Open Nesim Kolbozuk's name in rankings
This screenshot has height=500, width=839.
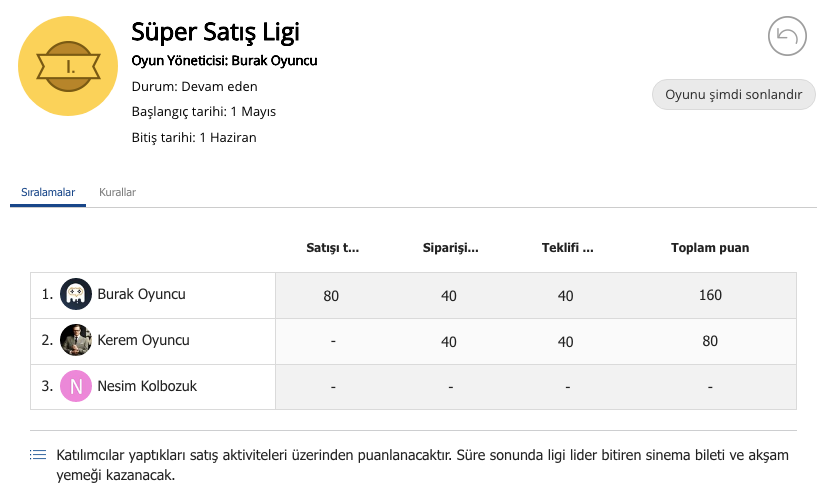tap(147, 386)
